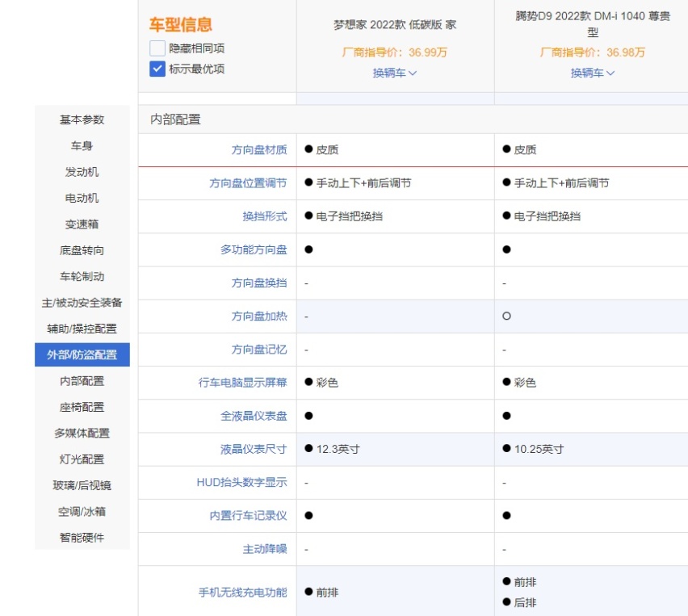Image resolution: width=688 pixels, height=616 pixels.
Task: Go to 内部配置 in the sidebar
Action: pyautogui.click(x=82, y=381)
